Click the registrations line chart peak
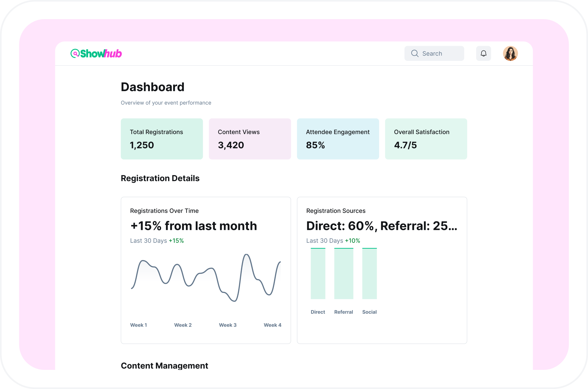 tap(246, 255)
